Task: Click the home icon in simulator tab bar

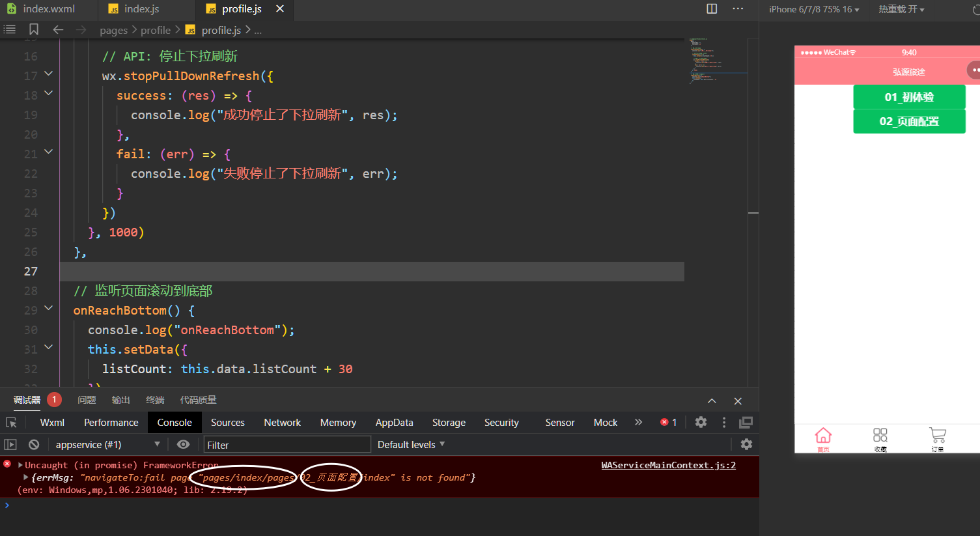Action: 823,438
